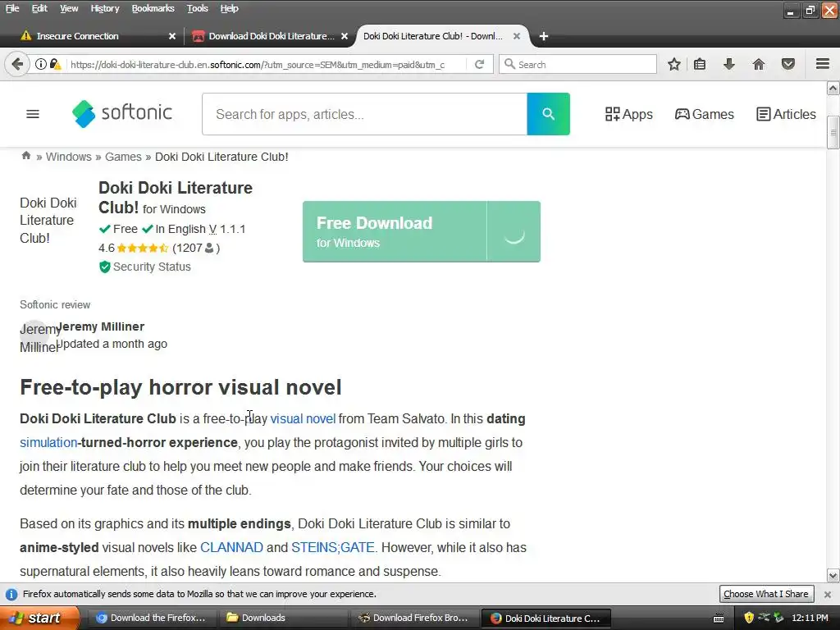This screenshot has width=840, height=630.
Task: Reload the current page
Action: coord(479,64)
